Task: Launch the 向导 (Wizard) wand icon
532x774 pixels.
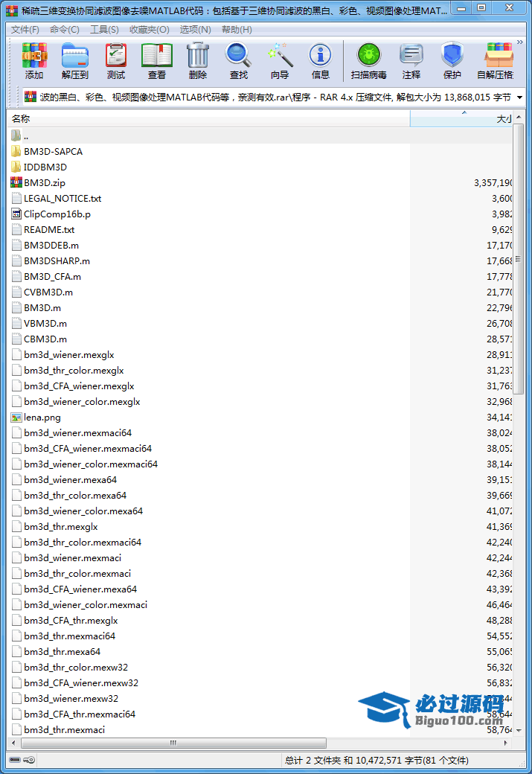Action: (x=280, y=61)
